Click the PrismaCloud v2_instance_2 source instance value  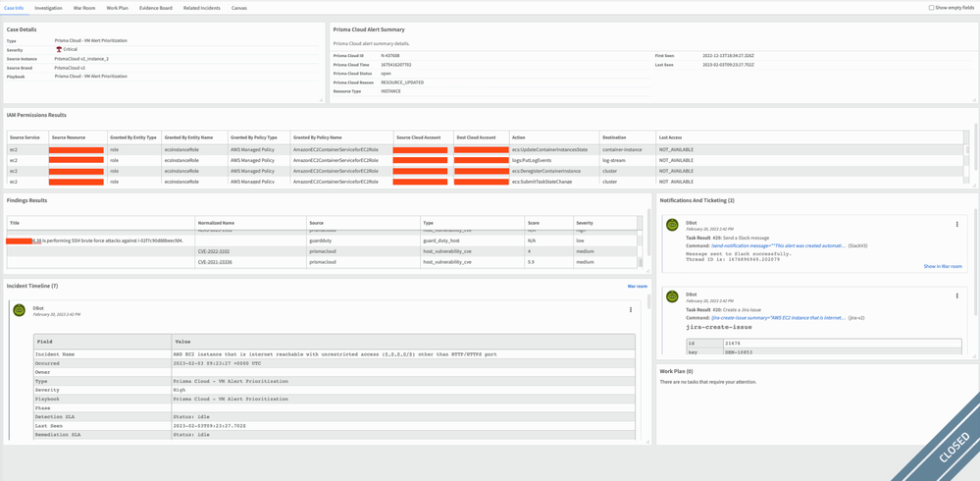pos(81,59)
